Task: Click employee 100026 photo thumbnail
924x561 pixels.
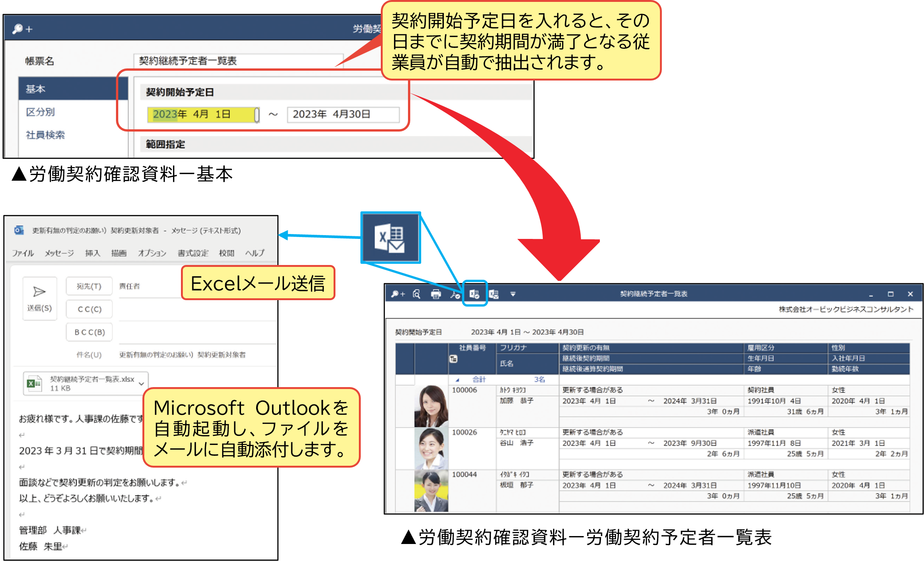Action: (431, 448)
